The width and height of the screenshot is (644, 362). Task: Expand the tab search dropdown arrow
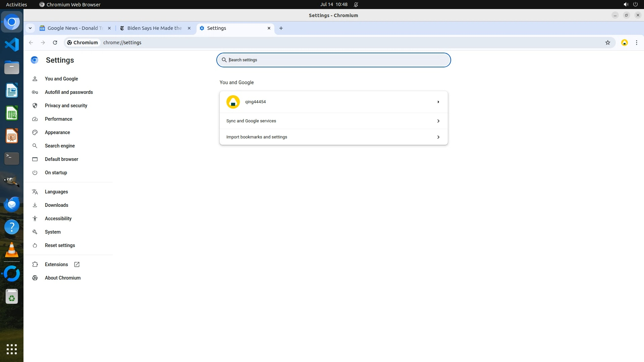pos(30,28)
